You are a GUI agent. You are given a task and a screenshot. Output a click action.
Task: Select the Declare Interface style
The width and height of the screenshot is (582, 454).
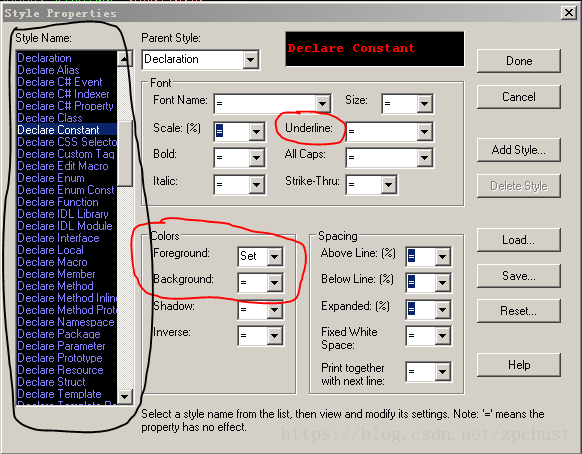click(67, 238)
